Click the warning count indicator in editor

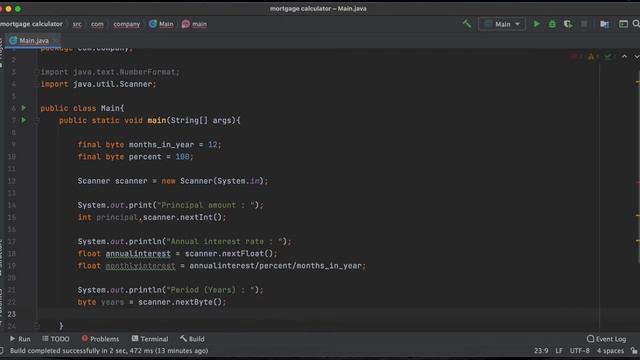(593, 56)
